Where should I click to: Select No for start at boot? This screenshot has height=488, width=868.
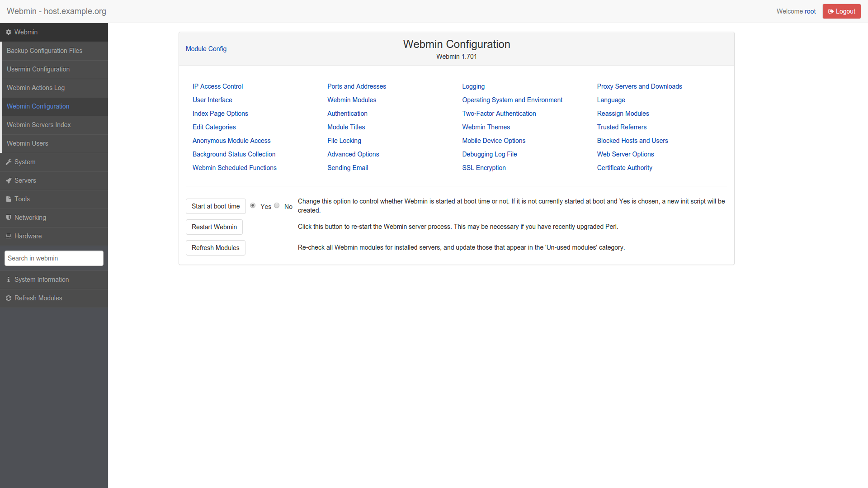pos(277,206)
